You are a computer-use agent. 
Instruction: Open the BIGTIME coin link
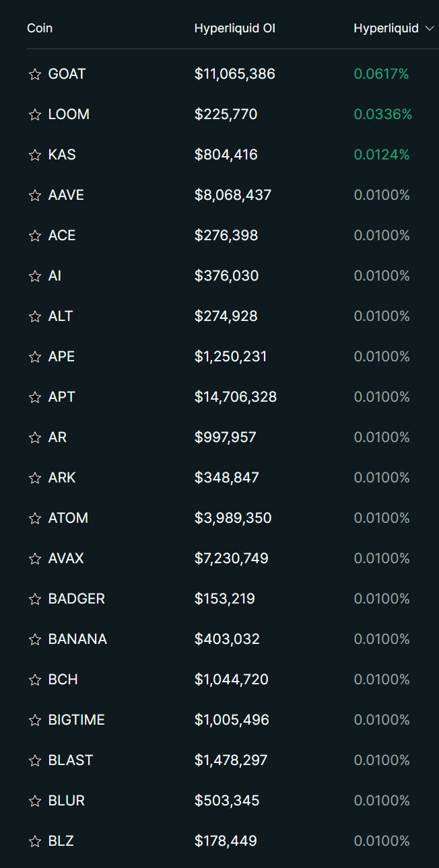coord(76,720)
